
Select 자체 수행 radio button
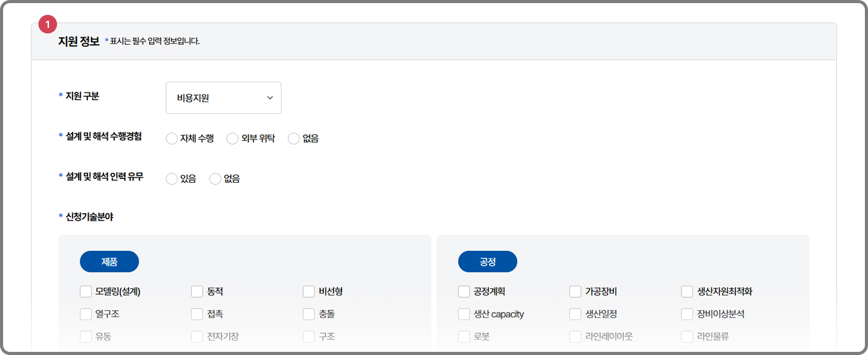coord(172,139)
